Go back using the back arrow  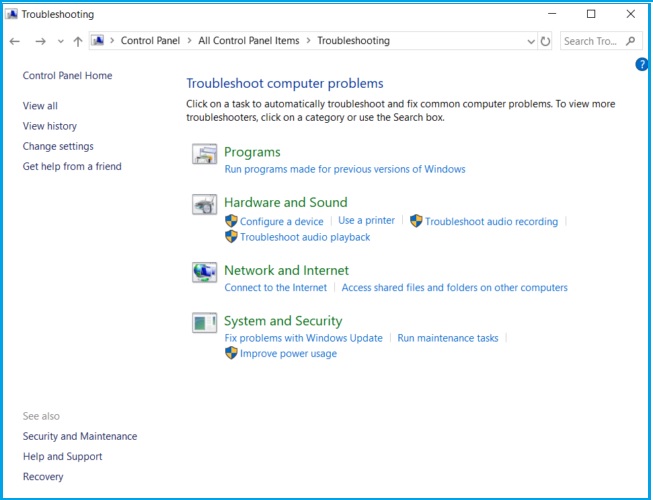(15, 41)
